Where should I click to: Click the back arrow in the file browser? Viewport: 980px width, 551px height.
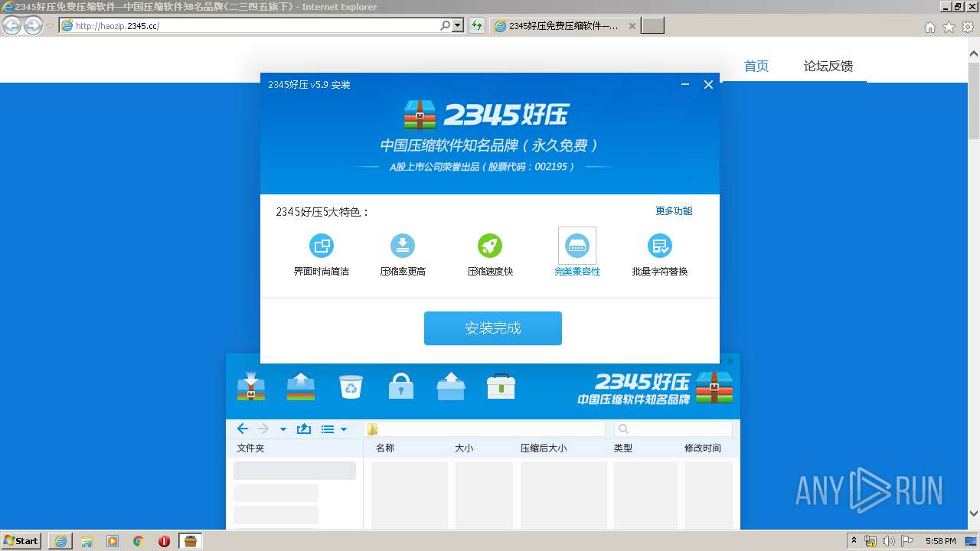pyautogui.click(x=243, y=429)
